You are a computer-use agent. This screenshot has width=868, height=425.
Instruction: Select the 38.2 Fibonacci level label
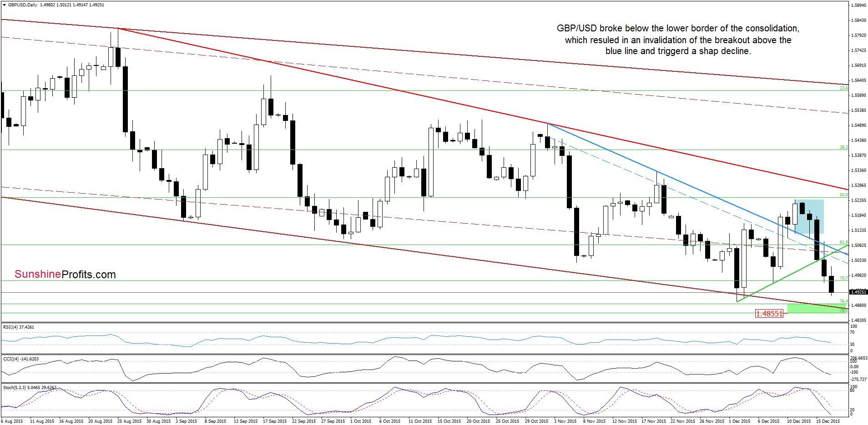(x=843, y=147)
